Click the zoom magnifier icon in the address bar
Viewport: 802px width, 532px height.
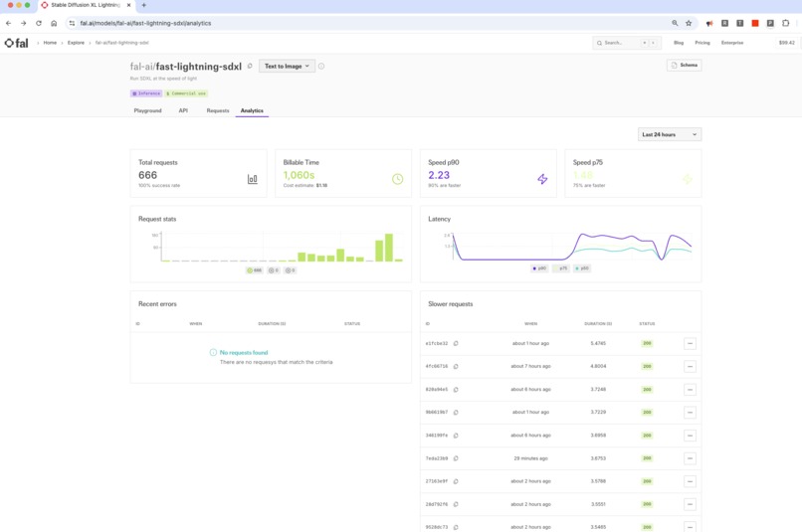(x=675, y=23)
